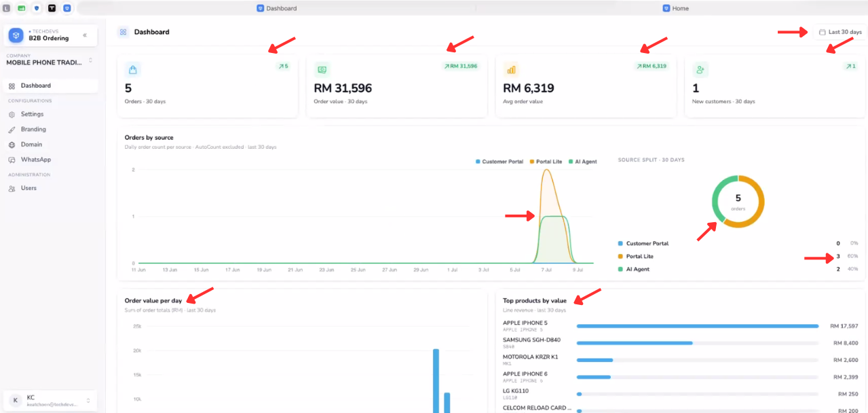Toggle Portal Lite series in chart legend
868x413 pixels.
547,162
